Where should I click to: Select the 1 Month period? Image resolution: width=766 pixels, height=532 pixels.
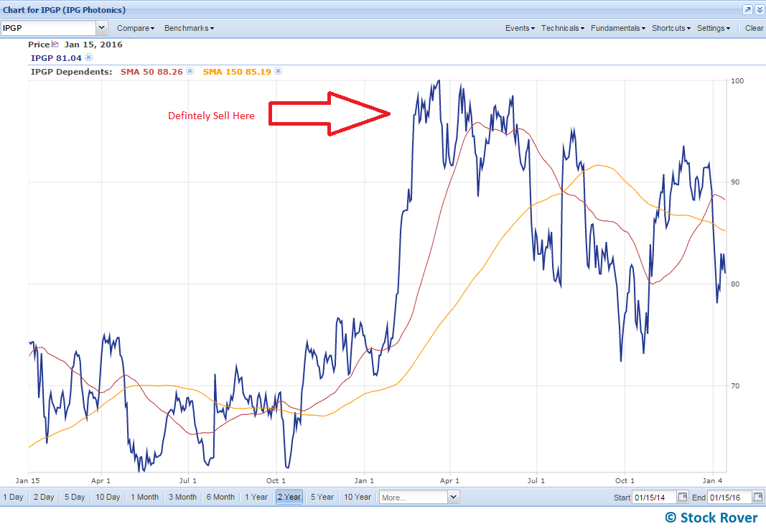click(x=144, y=497)
